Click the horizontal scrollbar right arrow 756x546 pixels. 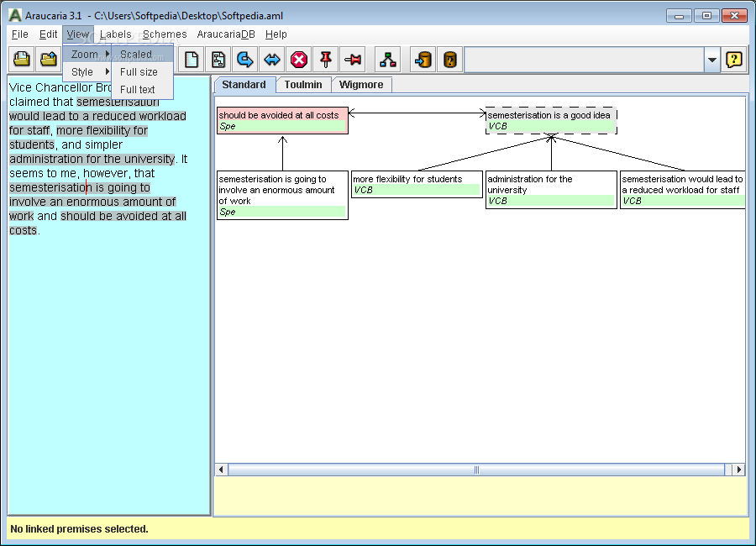(x=739, y=470)
